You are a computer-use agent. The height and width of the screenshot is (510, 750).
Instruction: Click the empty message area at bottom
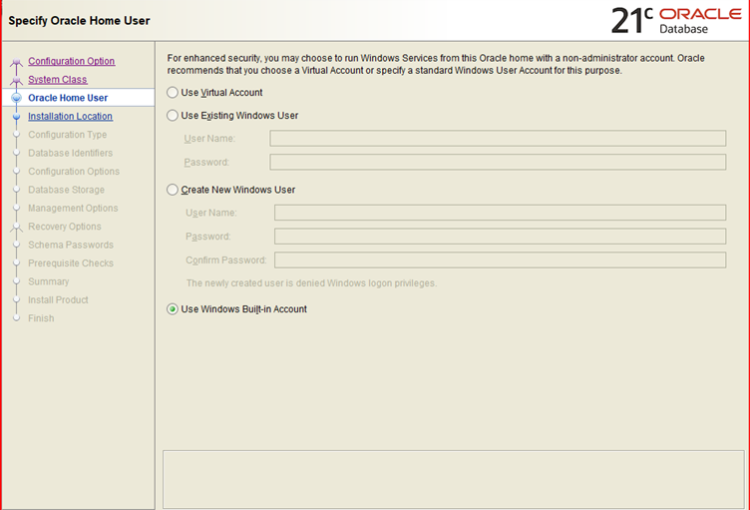coord(450,478)
